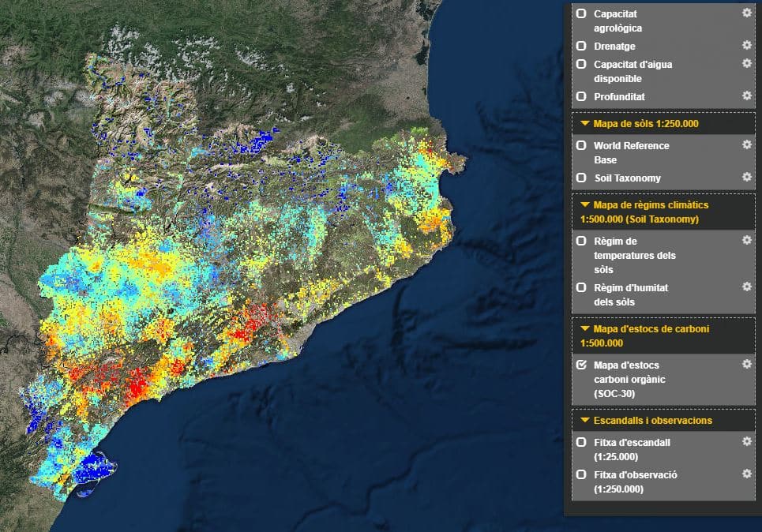Open settings gear for World Reference Base
Screen dimensions: 762x532
click(747, 144)
